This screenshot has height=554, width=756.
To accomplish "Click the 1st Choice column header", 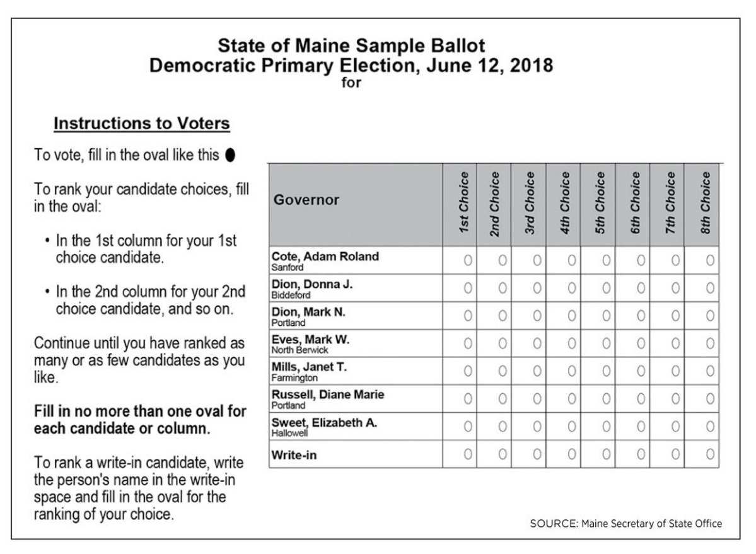I will 465,204.
